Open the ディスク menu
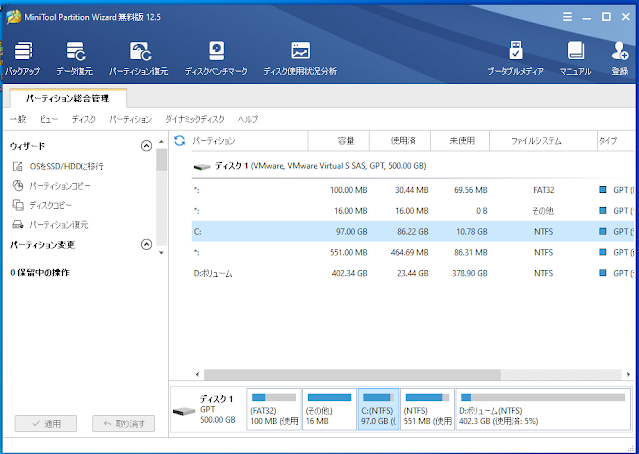The height and width of the screenshot is (454, 639). click(x=84, y=119)
